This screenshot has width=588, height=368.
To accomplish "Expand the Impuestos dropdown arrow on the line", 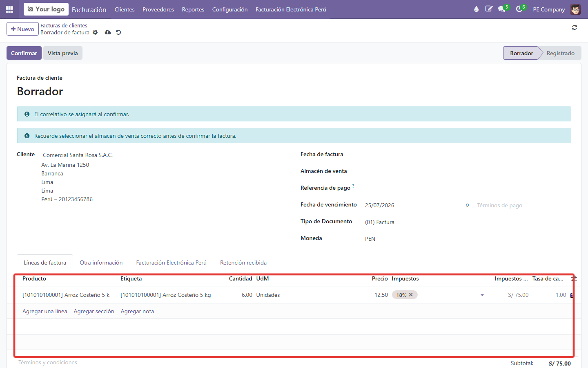I will (x=482, y=295).
